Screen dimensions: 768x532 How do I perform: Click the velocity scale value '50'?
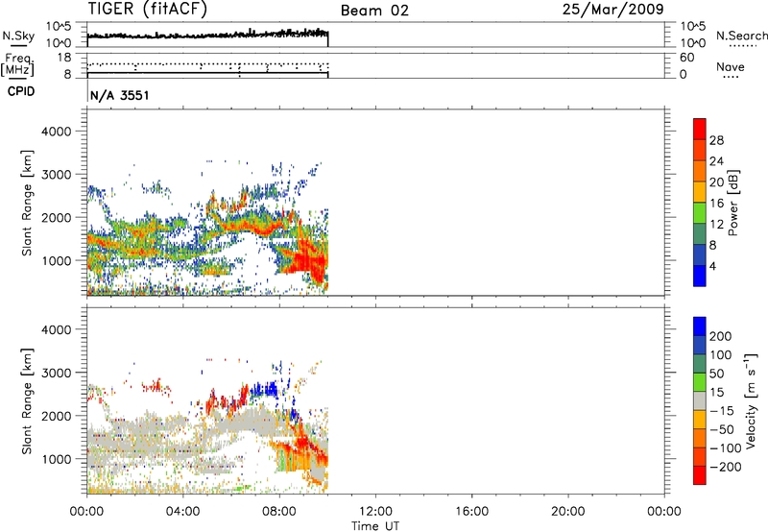tap(717, 374)
